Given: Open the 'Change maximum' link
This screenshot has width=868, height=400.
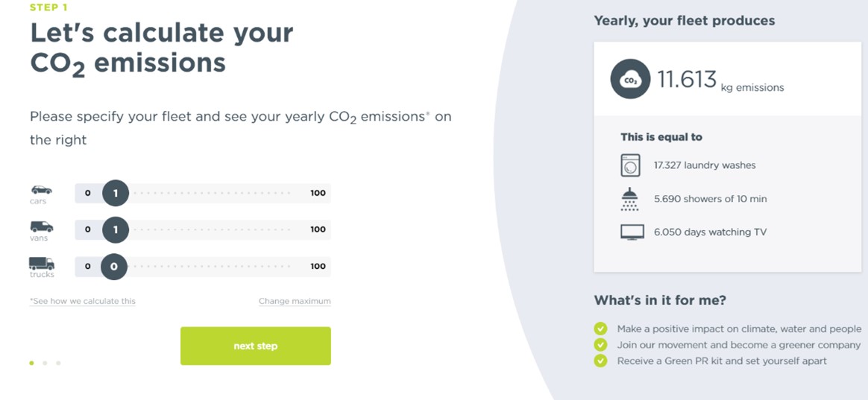Looking at the screenshot, I should (295, 301).
